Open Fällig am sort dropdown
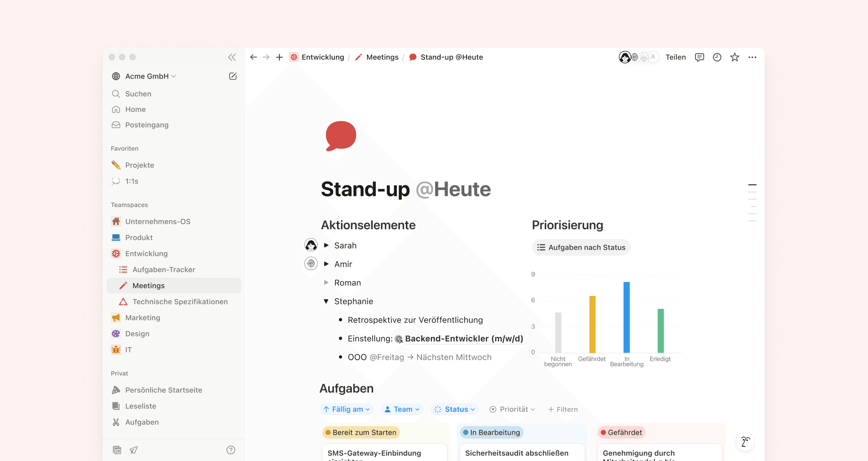 coord(347,409)
